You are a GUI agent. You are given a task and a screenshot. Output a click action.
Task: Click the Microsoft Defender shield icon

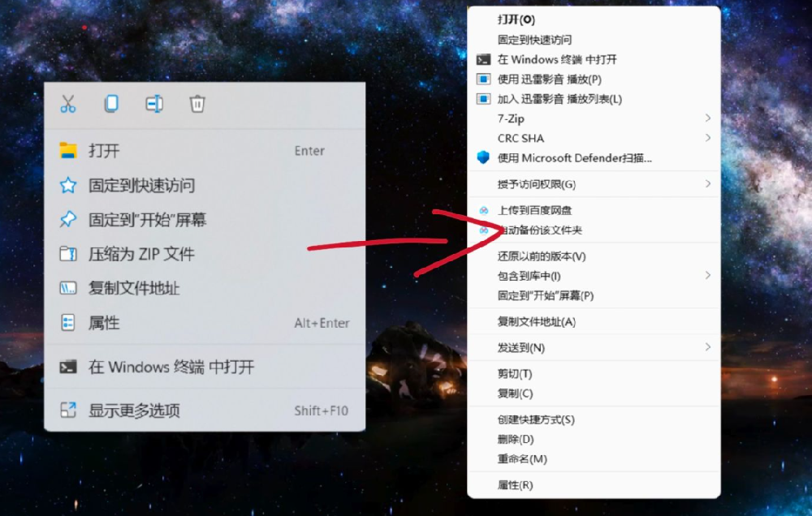484,158
